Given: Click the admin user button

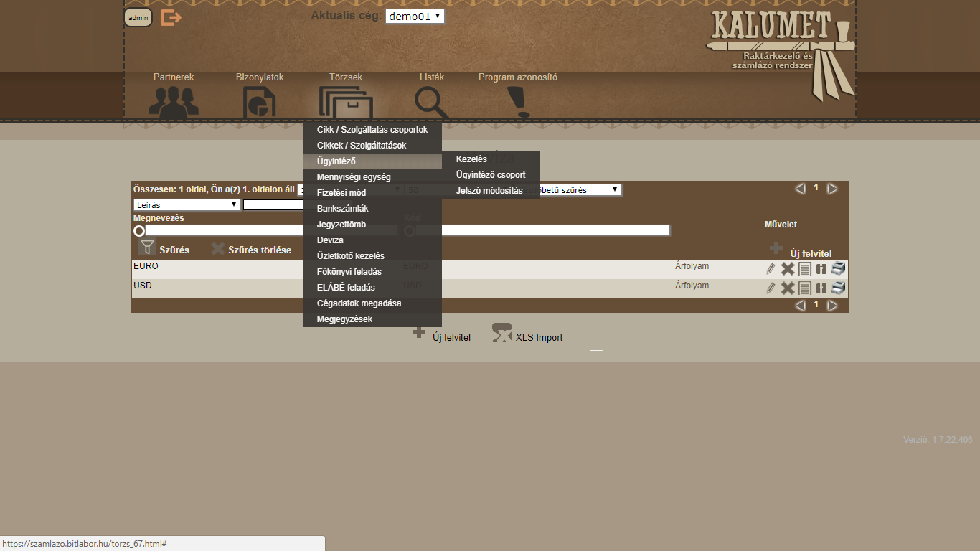Looking at the screenshot, I should coord(138,17).
